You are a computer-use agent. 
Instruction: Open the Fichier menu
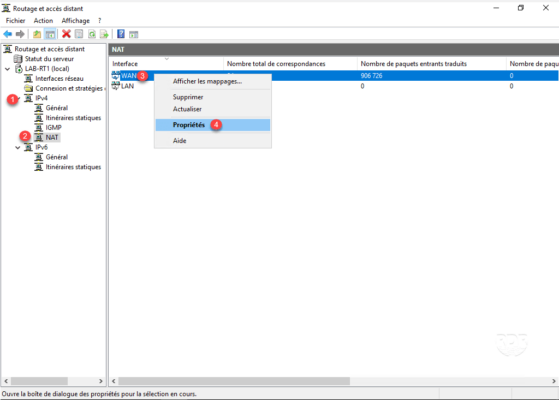click(x=15, y=21)
